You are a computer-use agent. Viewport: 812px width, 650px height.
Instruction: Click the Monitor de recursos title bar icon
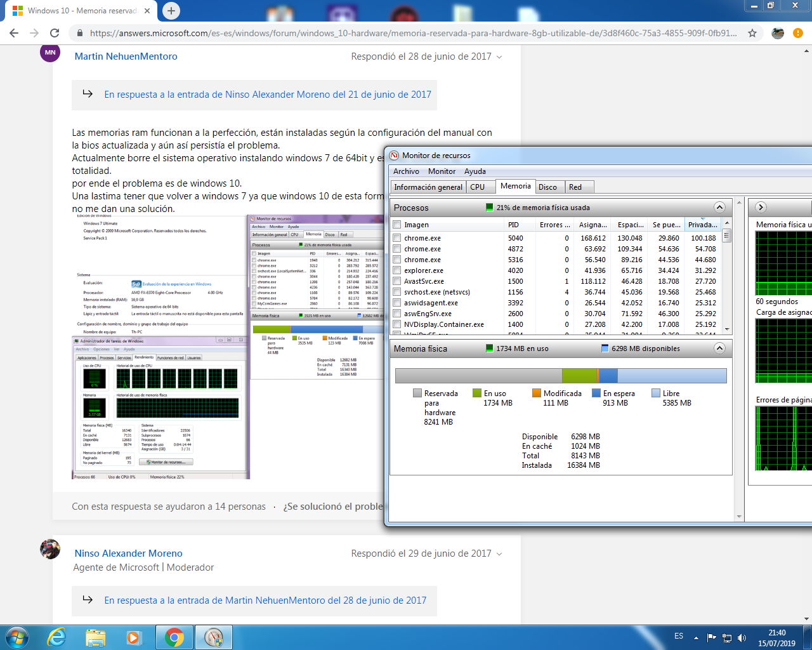click(394, 156)
